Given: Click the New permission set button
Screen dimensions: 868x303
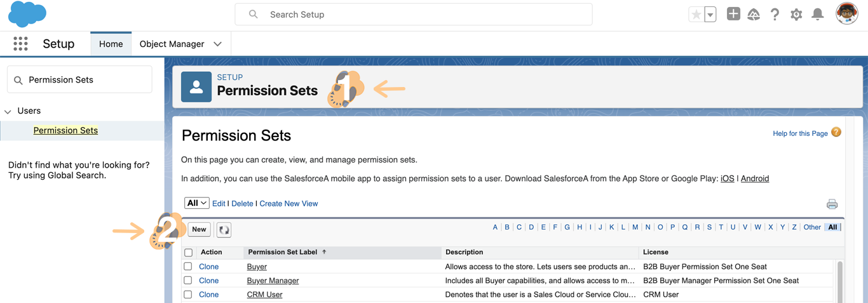Looking at the screenshot, I should click(199, 229).
